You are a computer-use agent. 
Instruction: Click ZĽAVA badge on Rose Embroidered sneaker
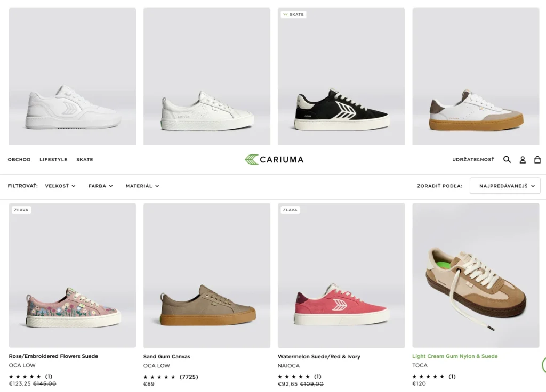21,210
